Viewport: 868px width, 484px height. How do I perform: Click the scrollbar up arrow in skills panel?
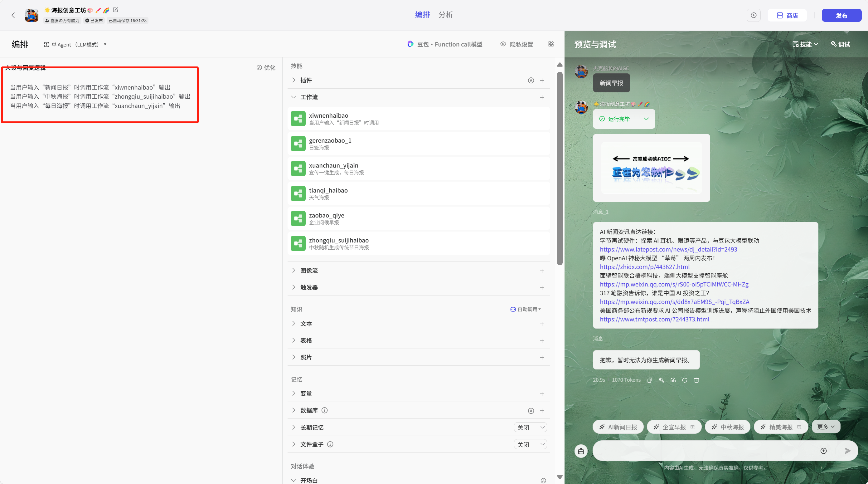coord(560,64)
